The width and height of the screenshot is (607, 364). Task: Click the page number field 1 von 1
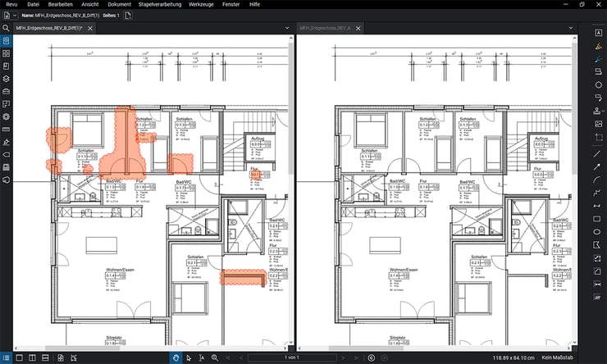[x=291, y=357]
